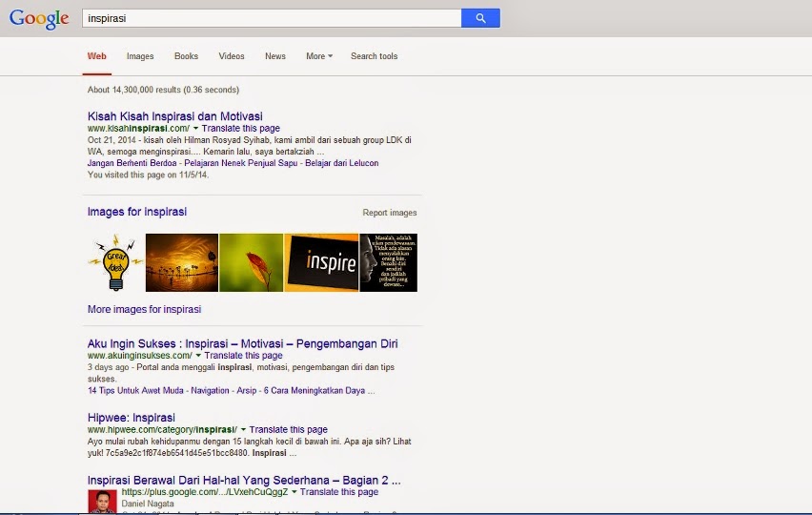
Task: Click 'You visited this page on 11/5/14.' text
Action: point(148,175)
